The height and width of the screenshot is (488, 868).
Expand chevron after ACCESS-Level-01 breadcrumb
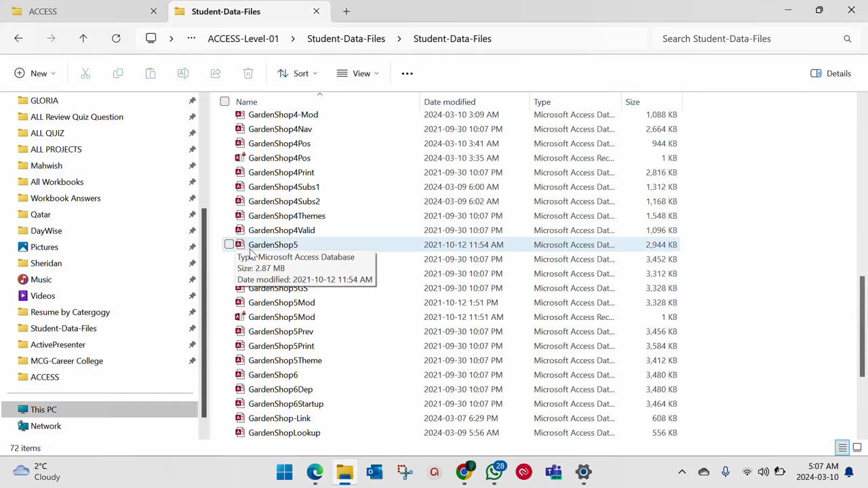click(x=293, y=39)
